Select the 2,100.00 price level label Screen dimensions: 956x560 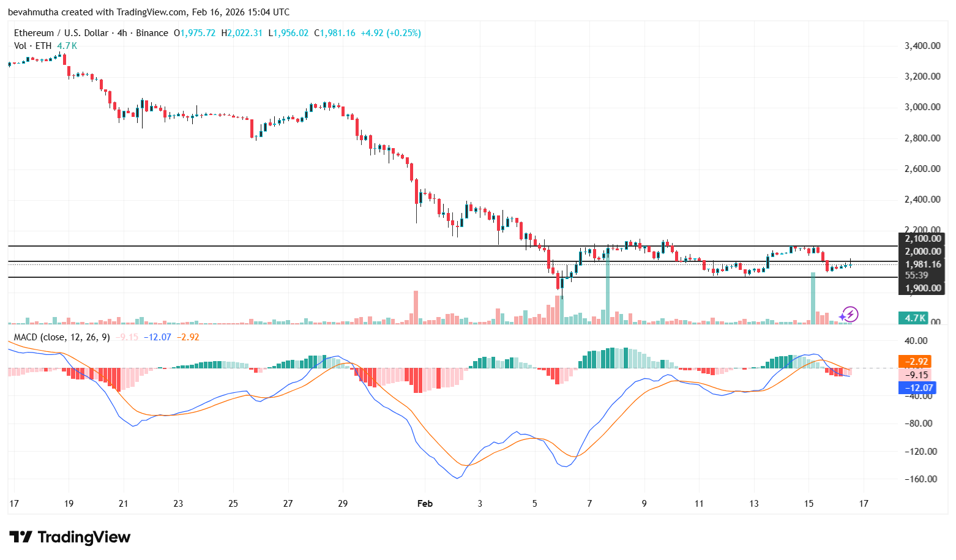pos(922,239)
